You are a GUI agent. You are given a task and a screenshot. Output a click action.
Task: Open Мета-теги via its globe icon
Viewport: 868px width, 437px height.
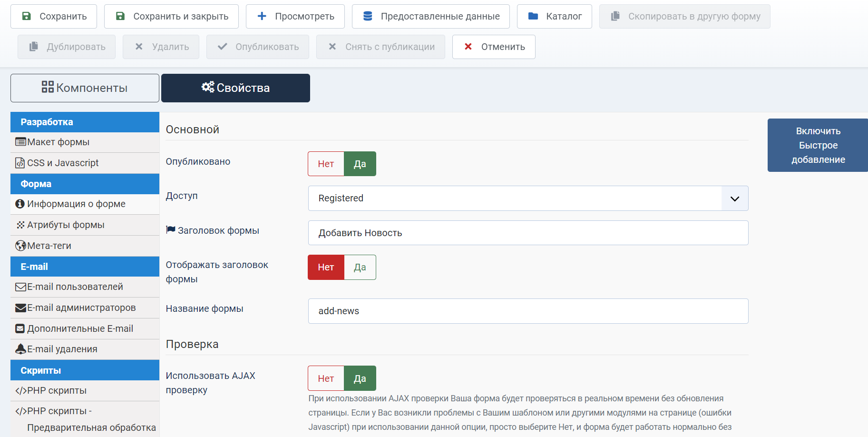pyautogui.click(x=20, y=246)
